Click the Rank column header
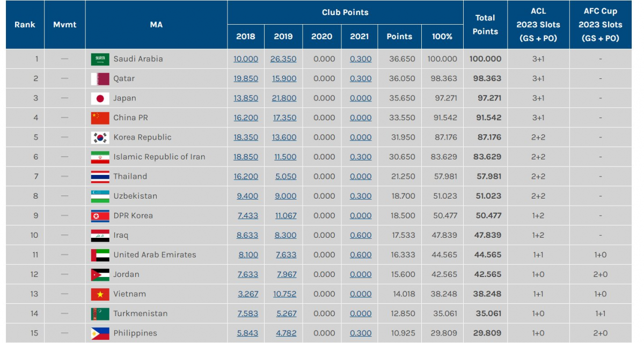644x343 pixels. (25, 25)
